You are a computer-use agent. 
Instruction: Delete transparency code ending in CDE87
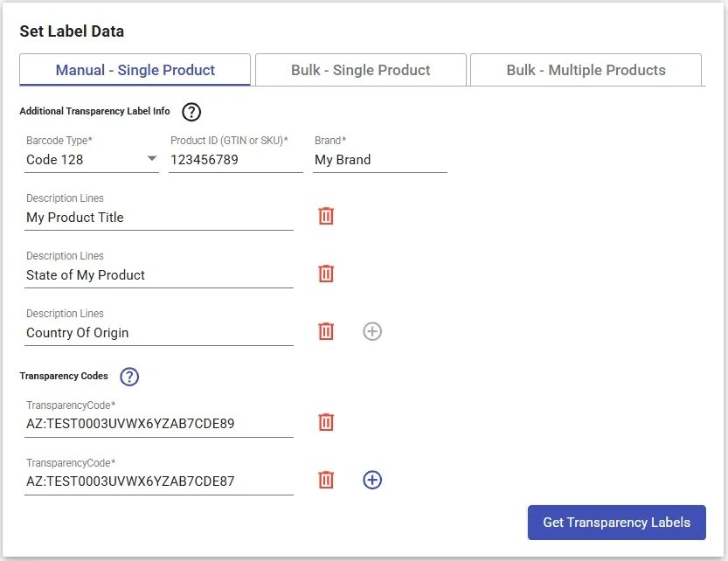point(326,480)
